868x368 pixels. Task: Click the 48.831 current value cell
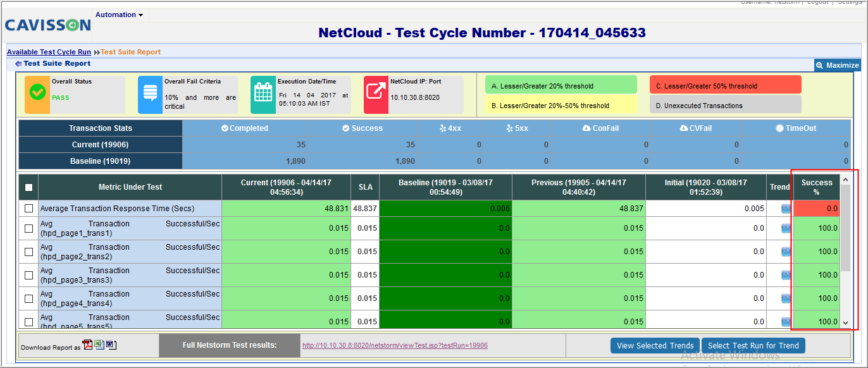pos(286,209)
